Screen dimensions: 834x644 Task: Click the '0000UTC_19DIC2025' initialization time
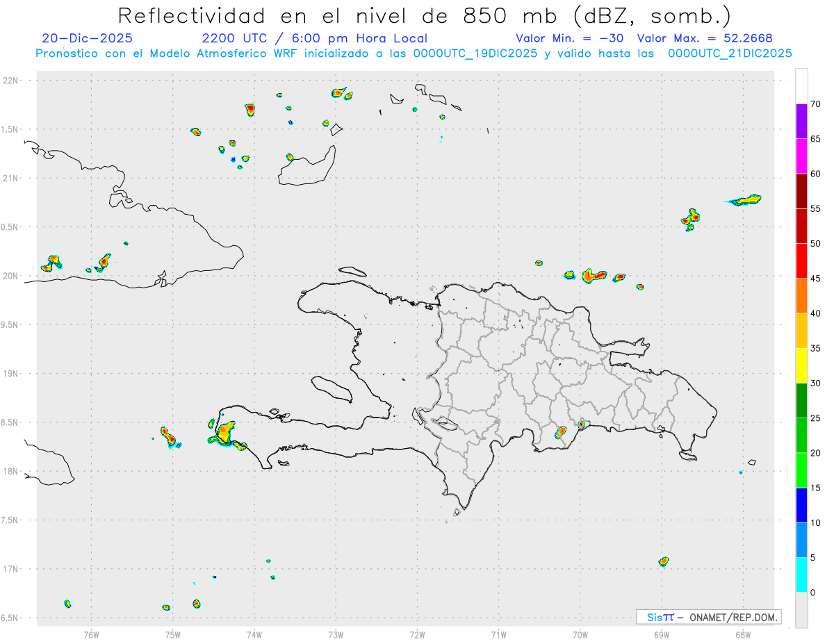[x=475, y=53]
